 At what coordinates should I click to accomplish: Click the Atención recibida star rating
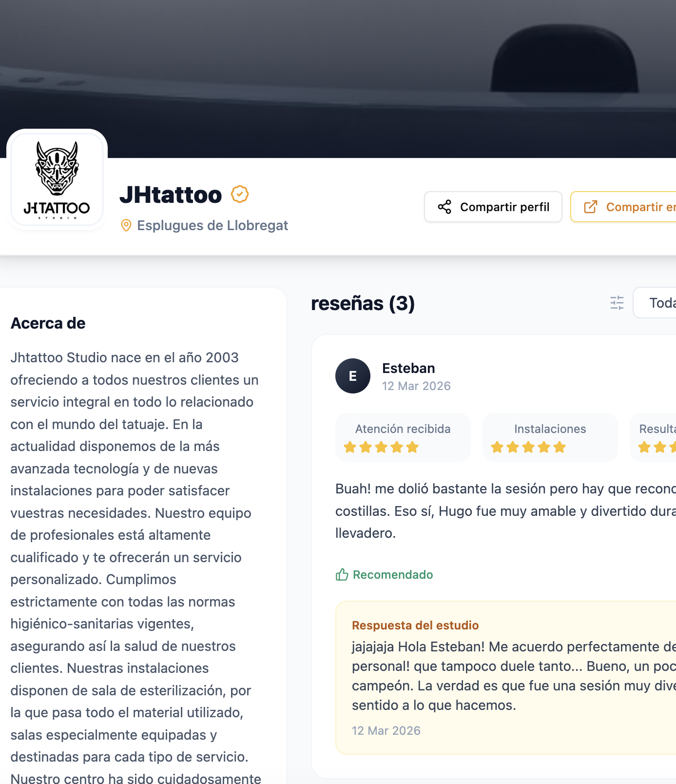click(381, 447)
